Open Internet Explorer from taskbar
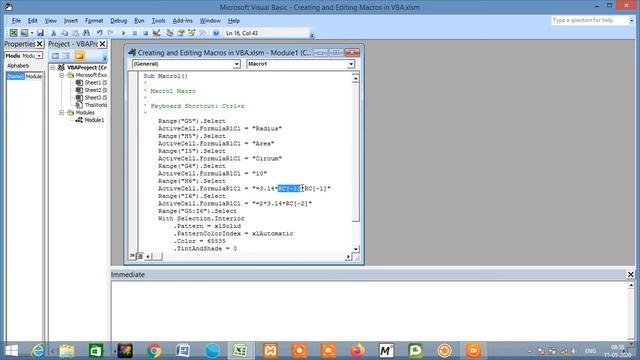Viewport: 640px width, 360px height. point(38,351)
